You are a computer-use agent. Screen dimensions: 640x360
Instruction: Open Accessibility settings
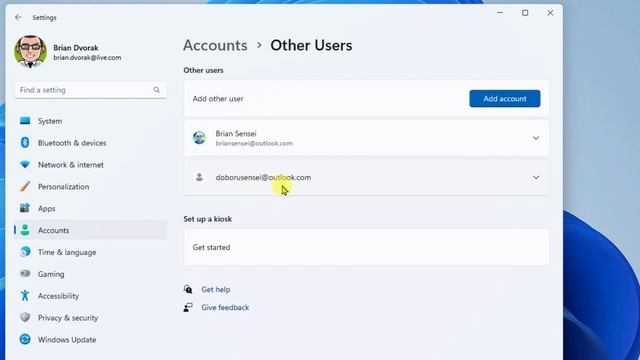click(x=90, y=296)
